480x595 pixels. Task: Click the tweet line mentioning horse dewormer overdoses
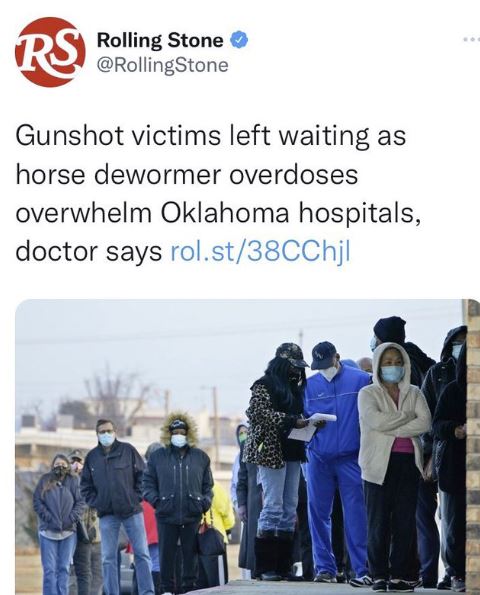pos(187,175)
